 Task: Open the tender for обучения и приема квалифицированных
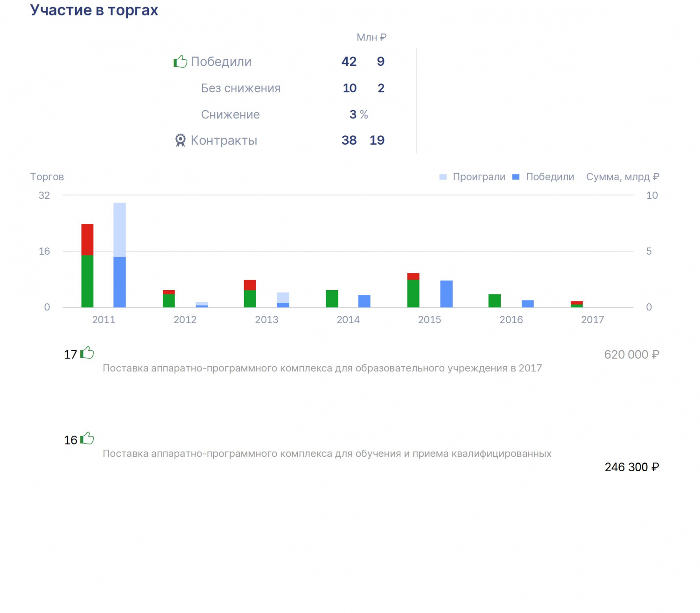tap(327, 453)
